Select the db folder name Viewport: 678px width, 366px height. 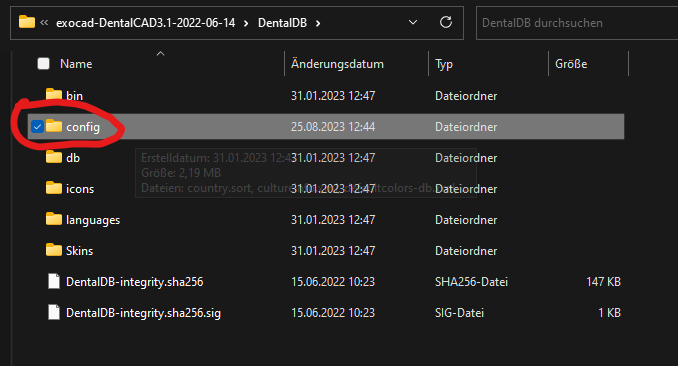[x=73, y=158]
